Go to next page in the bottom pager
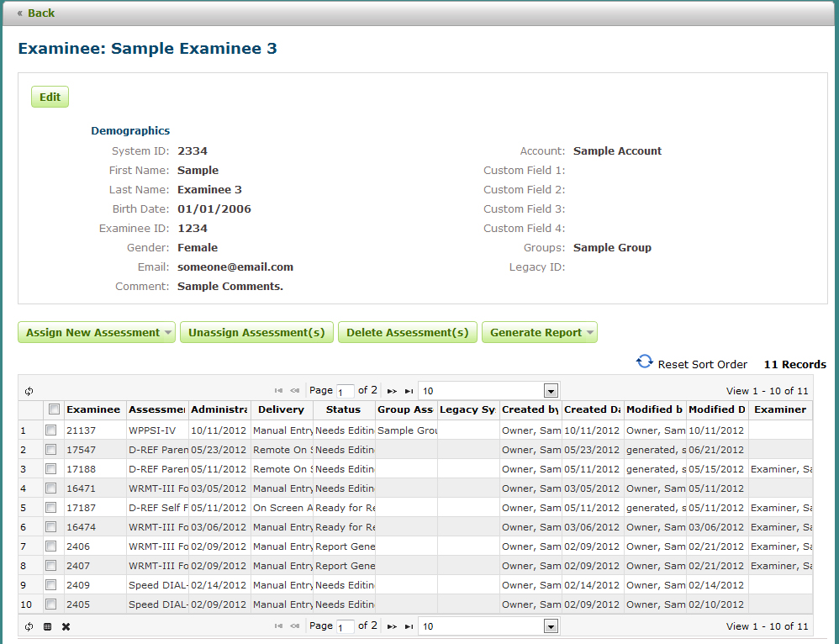The height and width of the screenshot is (644, 839). click(x=392, y=626)
